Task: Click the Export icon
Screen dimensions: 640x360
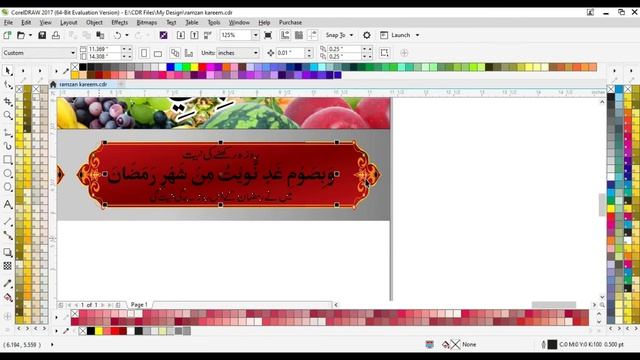Action: click(x=195, y=36)
